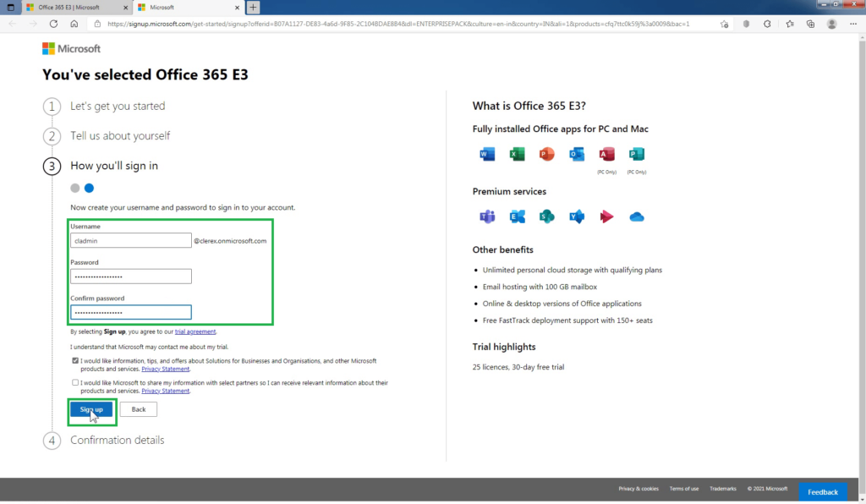Viewport: 866px width, 504px height.
Task: Open the tracking prevention shield icon
Action: pyautogui.click(x=746, y=24)
